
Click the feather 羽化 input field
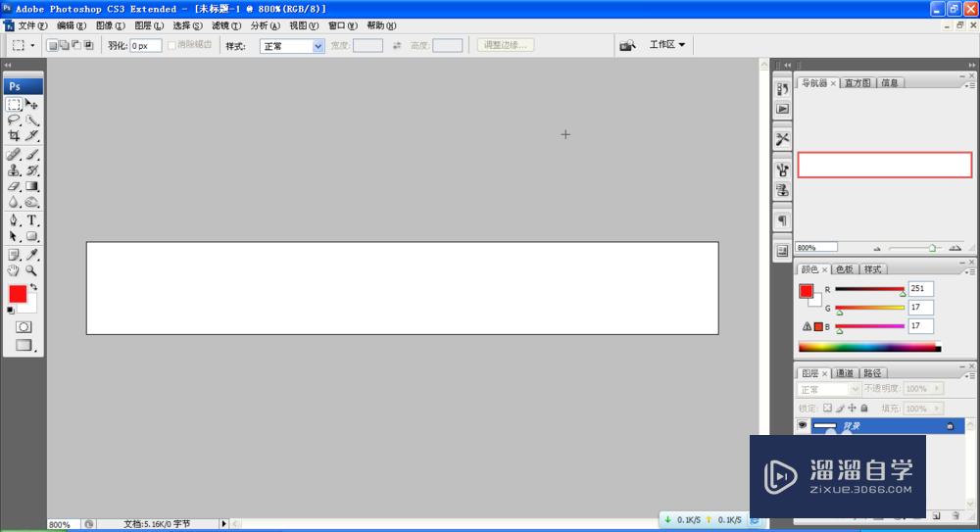click(146, 46)
